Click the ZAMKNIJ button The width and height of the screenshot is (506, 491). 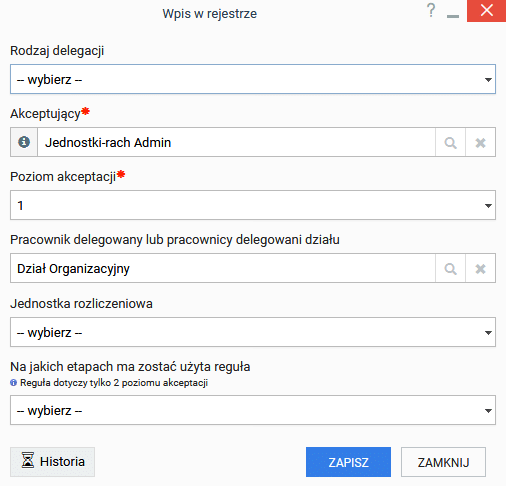(443, 462)
